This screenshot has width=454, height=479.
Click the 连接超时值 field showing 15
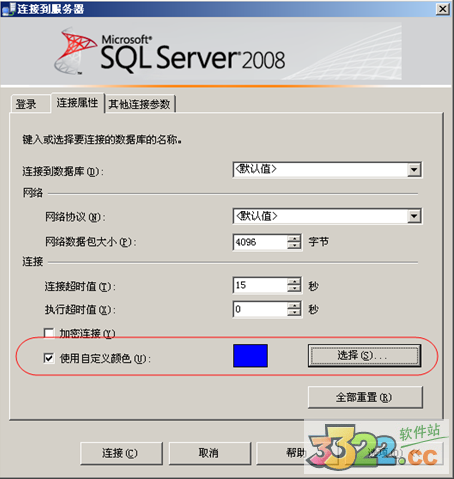[260, 285]
